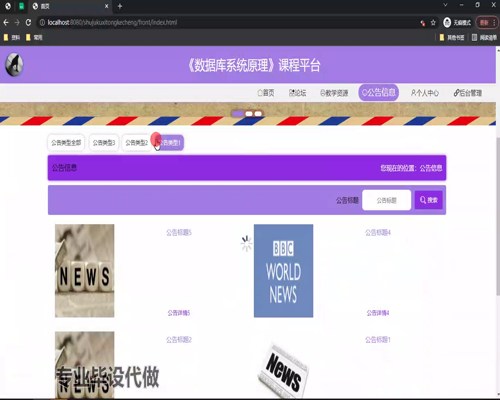This screenshot has width=500, height=400.
Task: Close the current browser tab
Action: point(106,6)
